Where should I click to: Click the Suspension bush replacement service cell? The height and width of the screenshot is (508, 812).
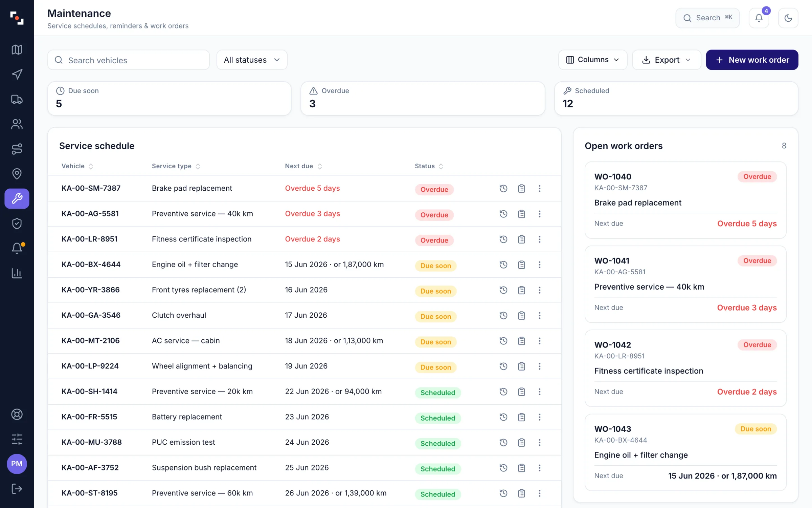coord(204,468)
